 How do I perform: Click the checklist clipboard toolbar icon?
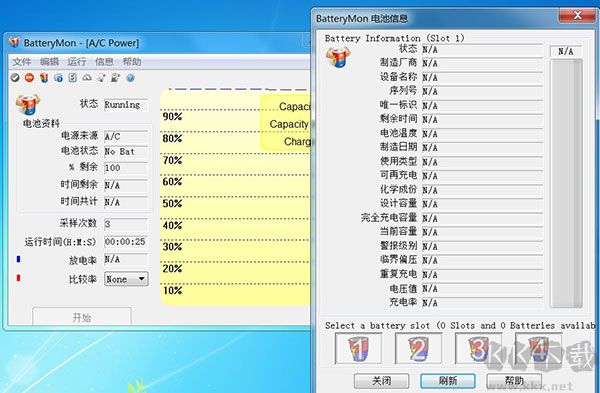[x=73, y=78]
